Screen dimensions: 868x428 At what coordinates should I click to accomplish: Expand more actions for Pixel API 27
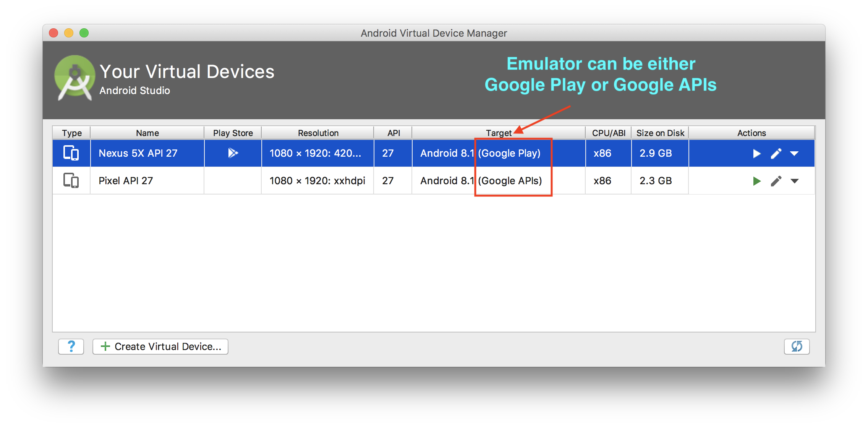click(x=794, y=181)
